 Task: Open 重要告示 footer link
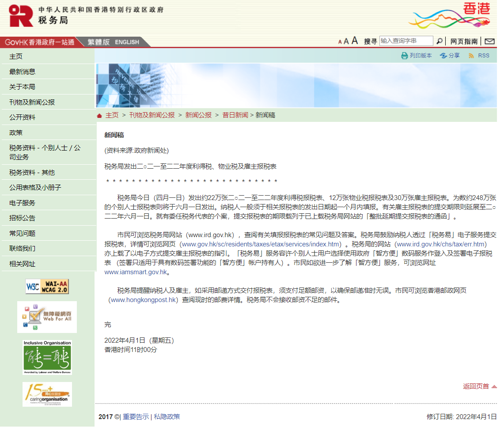(x=136, y=417)
